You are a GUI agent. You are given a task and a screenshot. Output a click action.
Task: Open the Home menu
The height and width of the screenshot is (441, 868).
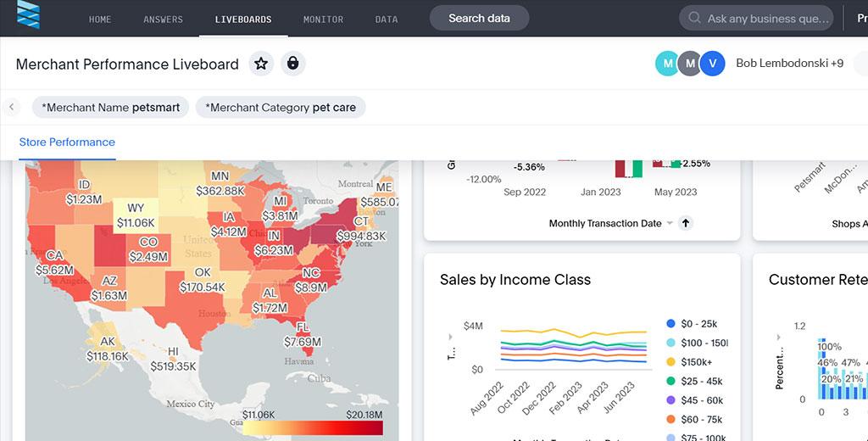pyautogui.click(x=100, y=19)
